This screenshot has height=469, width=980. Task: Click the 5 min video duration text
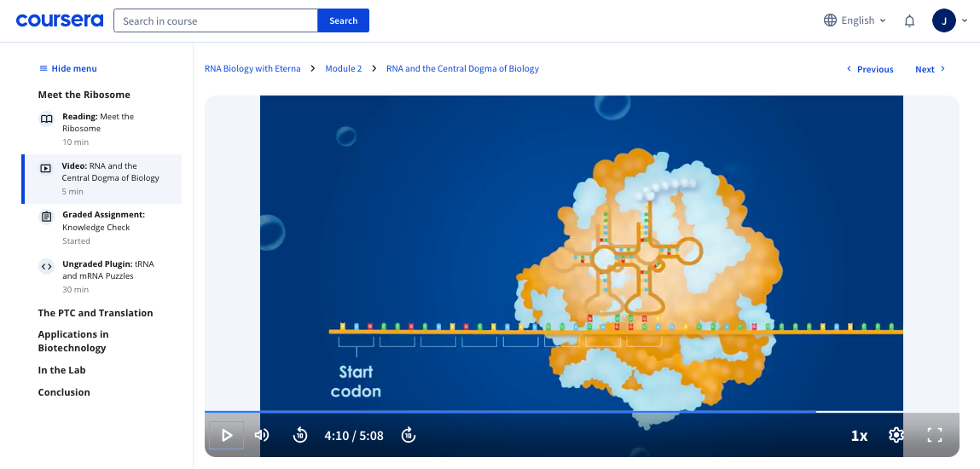(x=72, y=192)
